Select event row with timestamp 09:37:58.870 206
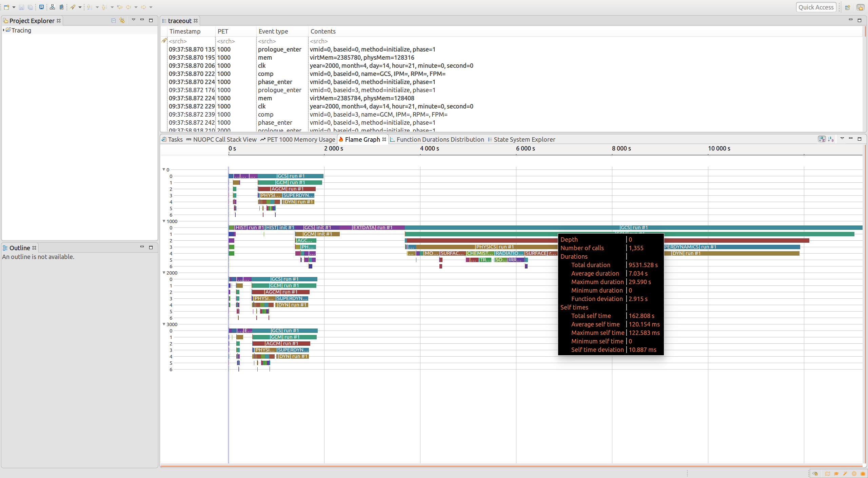This screenshot has width=868, height=478. pyautogui.click(x=515, y=65)
